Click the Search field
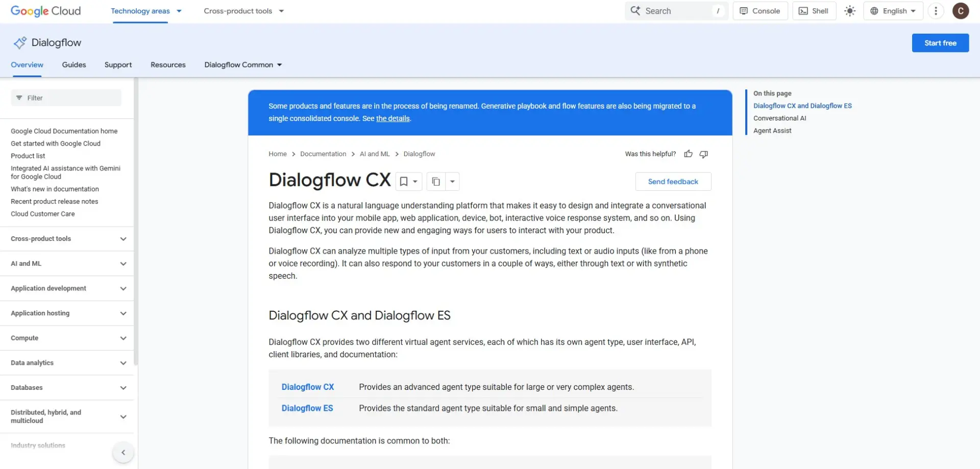The image size is (980, 469). coord(676,11)
